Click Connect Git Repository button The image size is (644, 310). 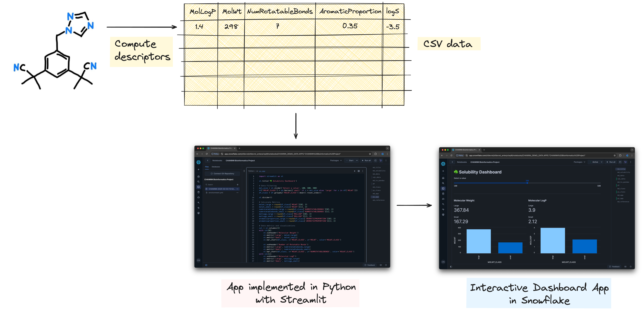(x=222, y=174)
